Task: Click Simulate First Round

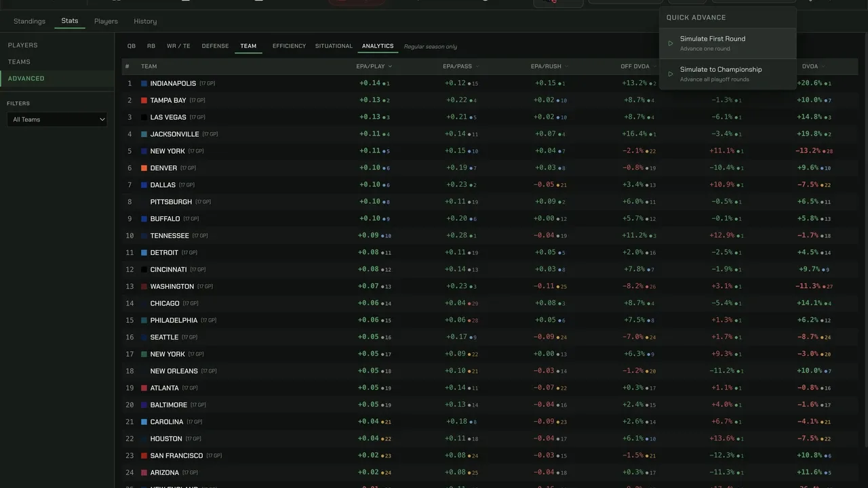Action: coord(728,43)
